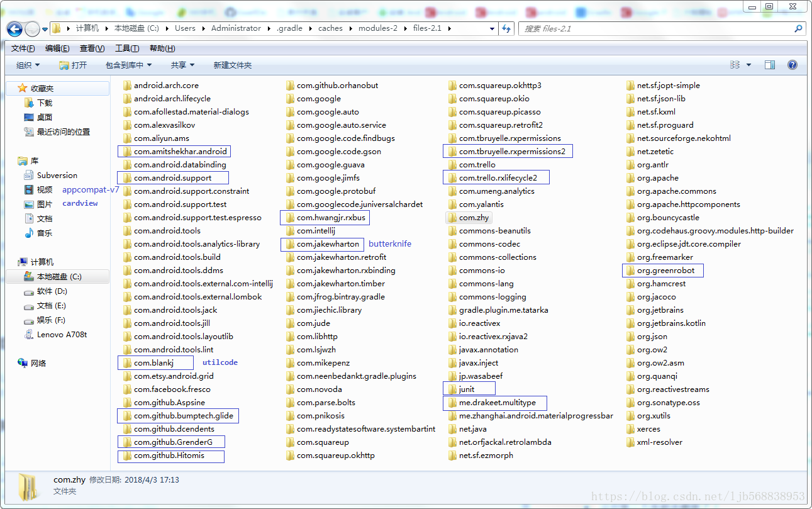Select the com.trello.rxlifecycle2 folder icon
812x509 pixels.
click(453, 178)
